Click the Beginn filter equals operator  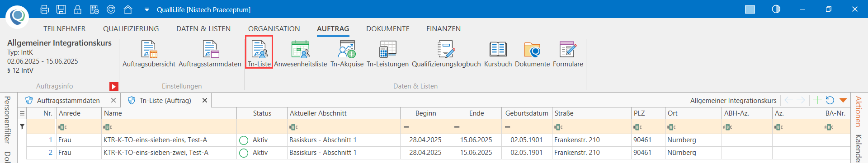pos(406,127)
